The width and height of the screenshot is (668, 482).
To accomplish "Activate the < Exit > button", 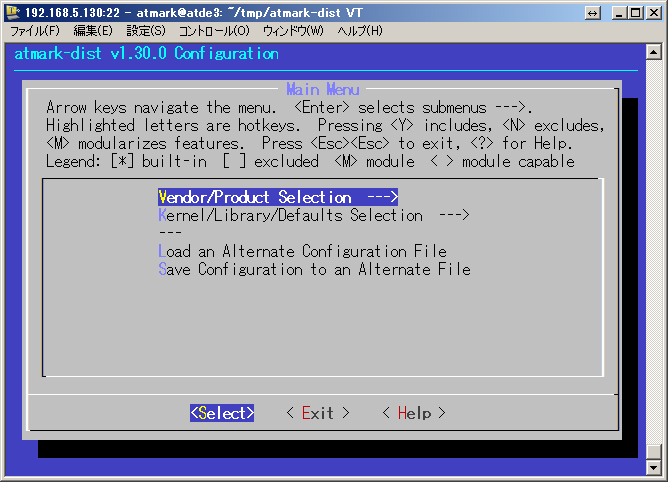I will [x=318, y=413].
